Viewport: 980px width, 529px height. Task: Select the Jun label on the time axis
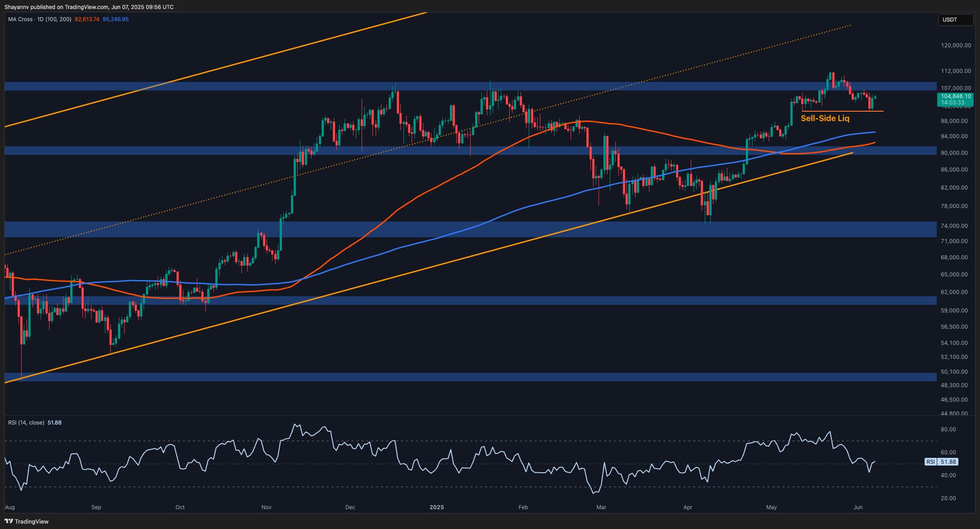coord(858,507)
